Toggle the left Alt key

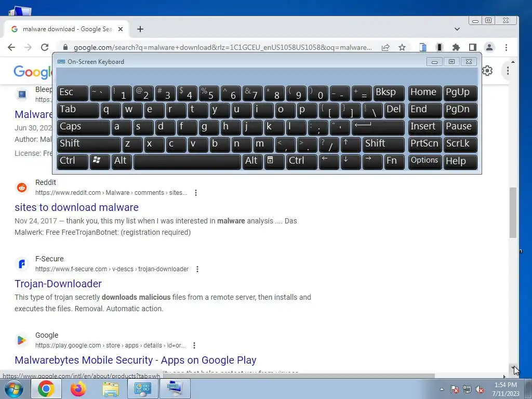click(x=122, y=162)
